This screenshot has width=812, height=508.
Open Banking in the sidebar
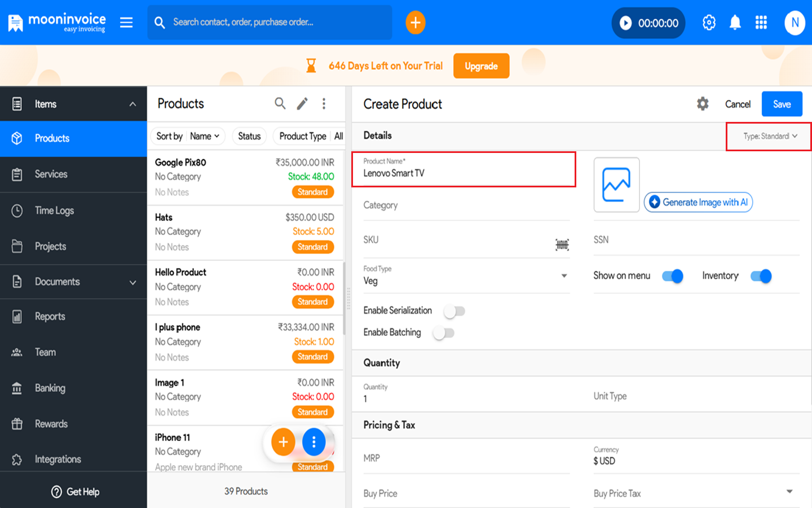click(73, 388)
